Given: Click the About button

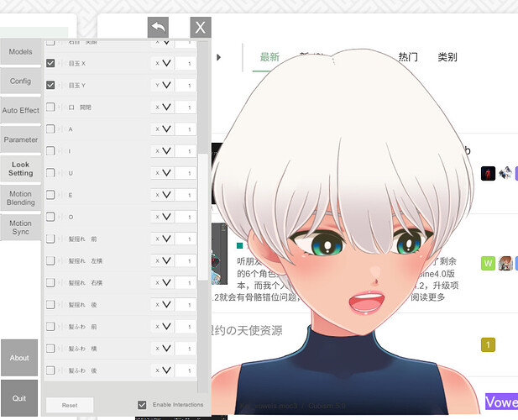Looking at the screenshot, I should click(x=19, y=358).
